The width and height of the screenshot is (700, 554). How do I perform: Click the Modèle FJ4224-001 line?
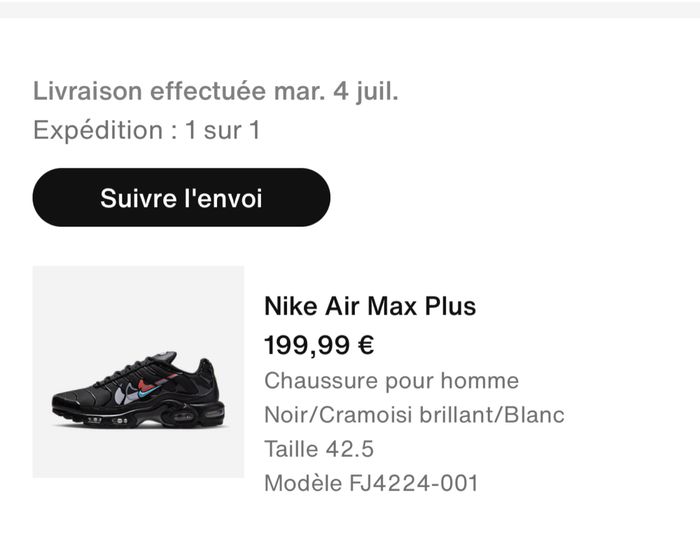pyautogui.click(x=371, y=484)
